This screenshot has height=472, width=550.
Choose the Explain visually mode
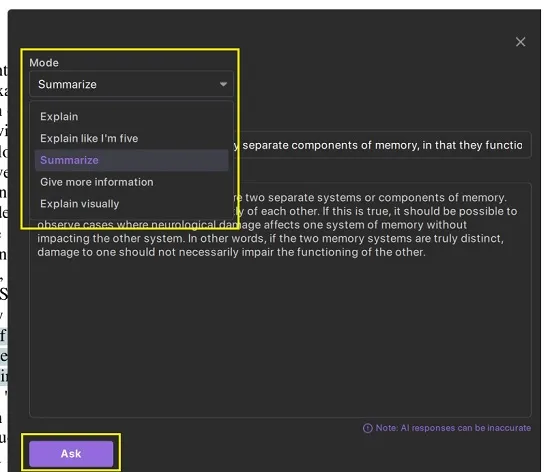pyautogui.click(x=80, y=204)
